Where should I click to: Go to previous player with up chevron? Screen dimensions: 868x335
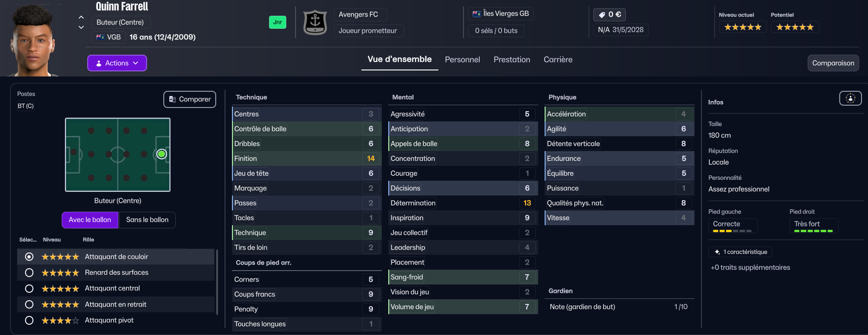81,17
